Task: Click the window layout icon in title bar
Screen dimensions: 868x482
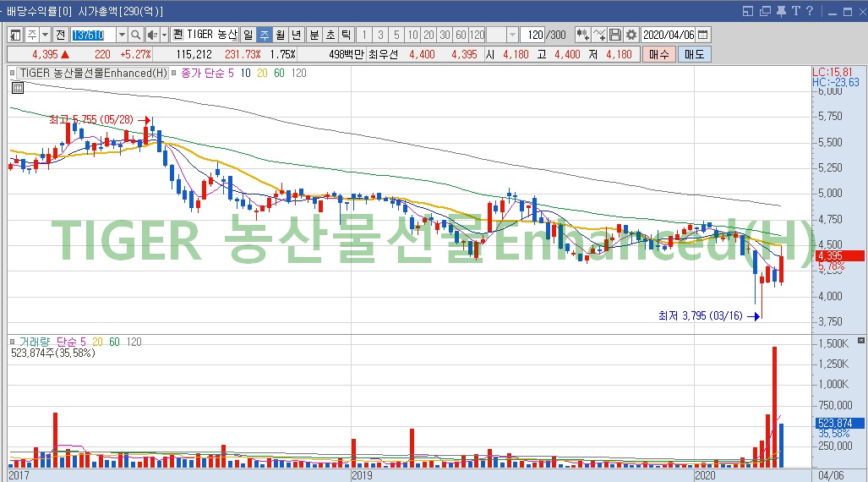Action: pos(748,11)
